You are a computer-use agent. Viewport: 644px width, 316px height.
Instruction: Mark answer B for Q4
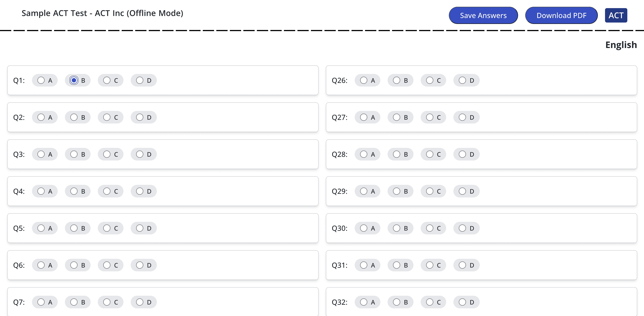tap(74, 191)
